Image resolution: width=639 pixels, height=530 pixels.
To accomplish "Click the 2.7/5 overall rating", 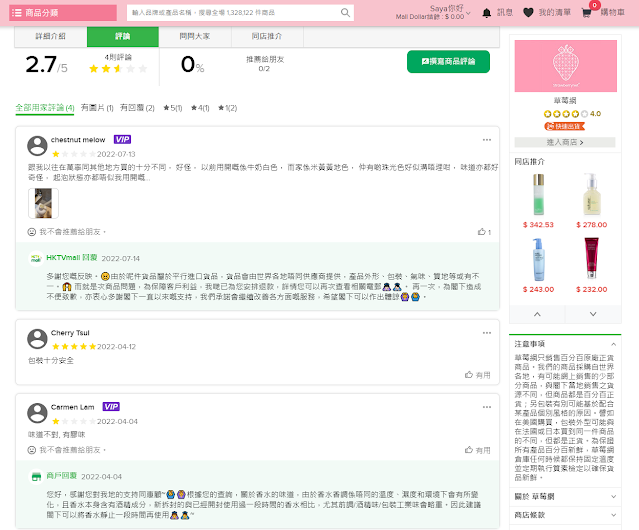I will pyautogui.click(x=46, y=65).
